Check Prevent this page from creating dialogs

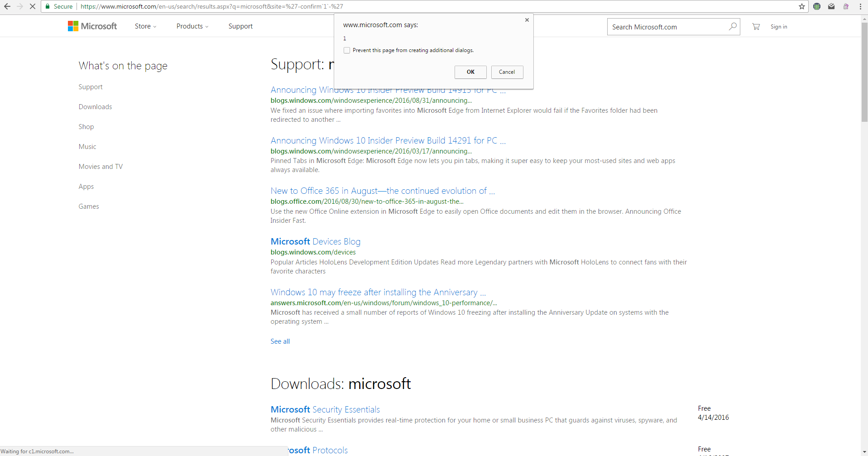click(x=347, y=50)
